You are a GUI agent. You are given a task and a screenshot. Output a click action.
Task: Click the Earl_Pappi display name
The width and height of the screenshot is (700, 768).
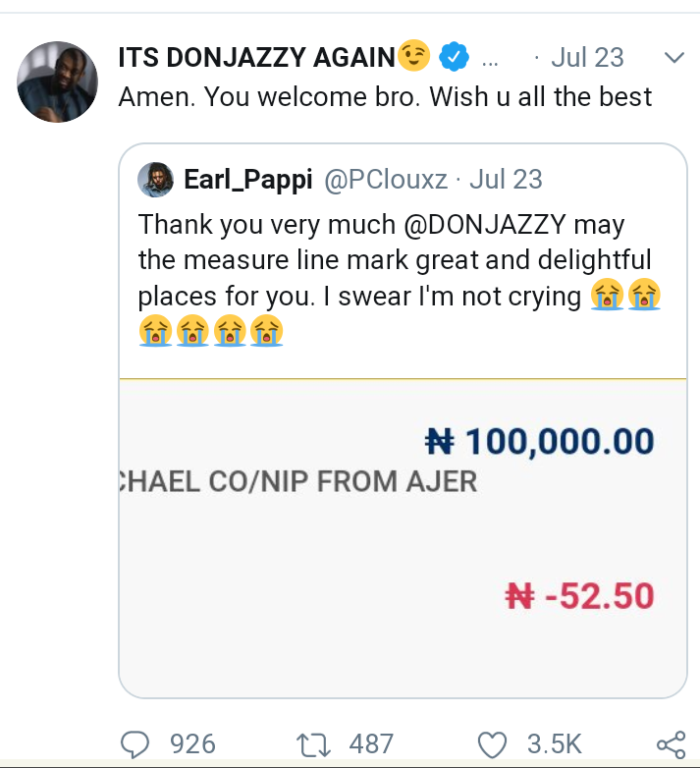247,180
